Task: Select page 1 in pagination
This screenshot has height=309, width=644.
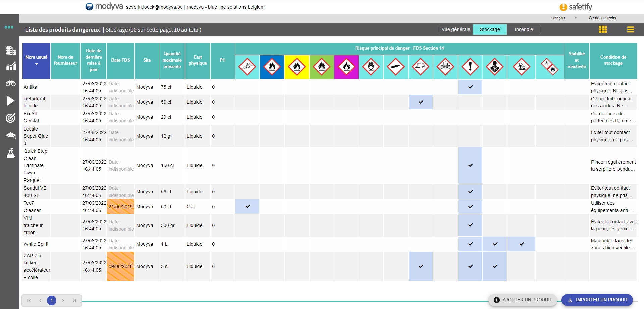Action: click(x=52, y=301)
